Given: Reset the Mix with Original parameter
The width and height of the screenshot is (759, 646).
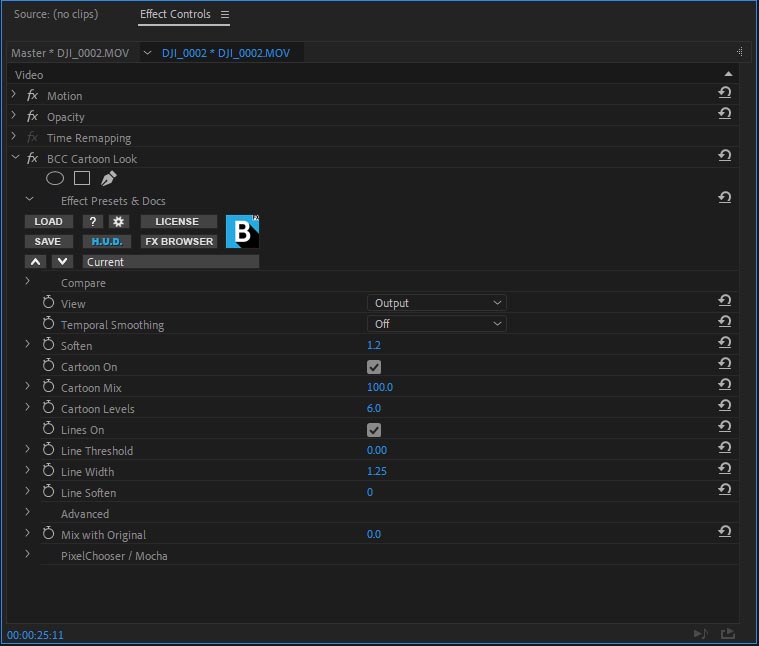Looking at the screenshot, I should click(724, 532).
